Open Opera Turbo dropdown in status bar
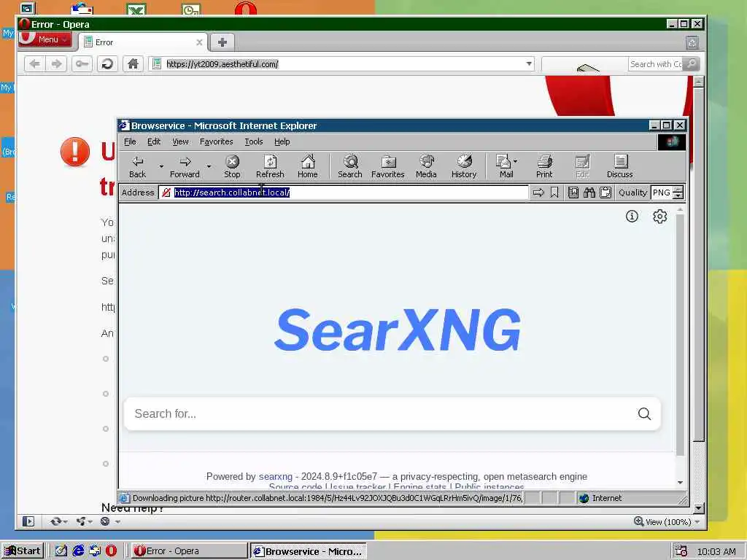 tap(109, 521)
